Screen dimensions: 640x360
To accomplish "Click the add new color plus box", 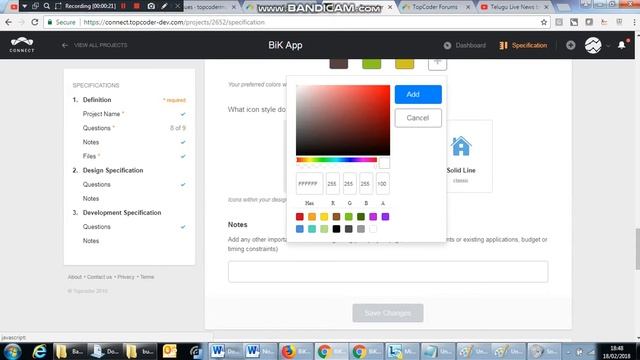I will [437, 63].
